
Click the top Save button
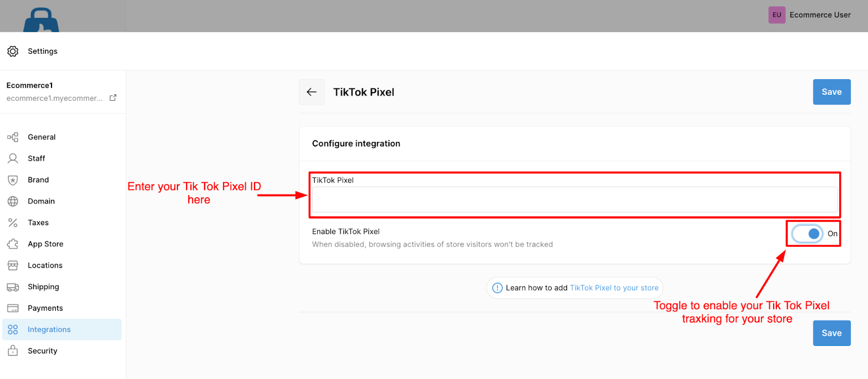click(x=832, y=92)
